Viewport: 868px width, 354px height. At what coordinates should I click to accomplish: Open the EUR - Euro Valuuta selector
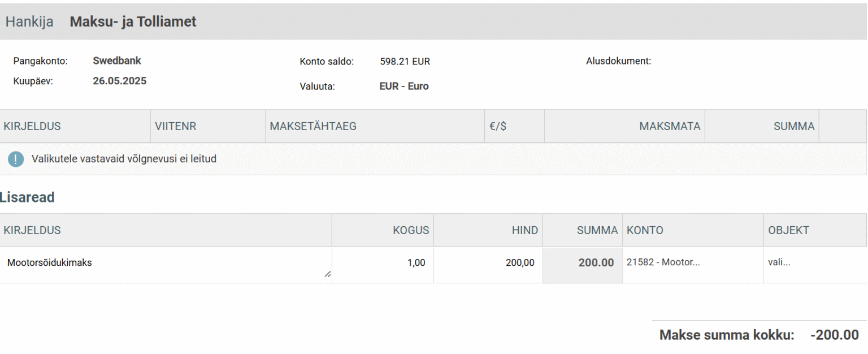click(403, 86)
